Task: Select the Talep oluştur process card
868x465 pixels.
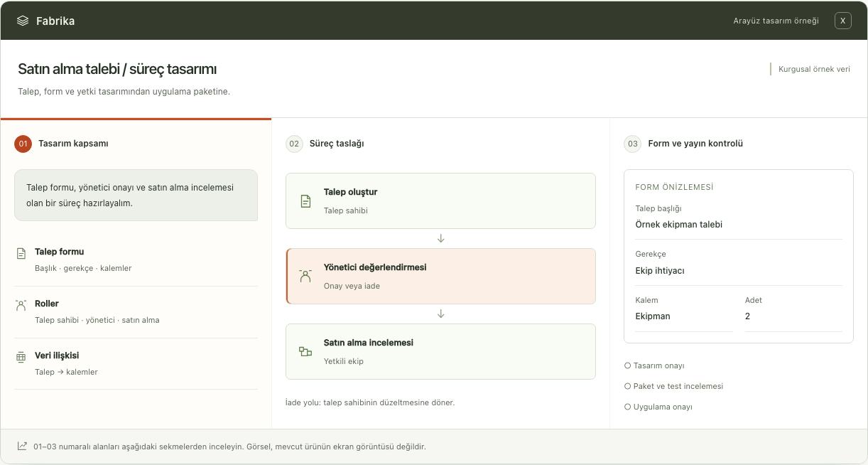Action: coord(440,201)
